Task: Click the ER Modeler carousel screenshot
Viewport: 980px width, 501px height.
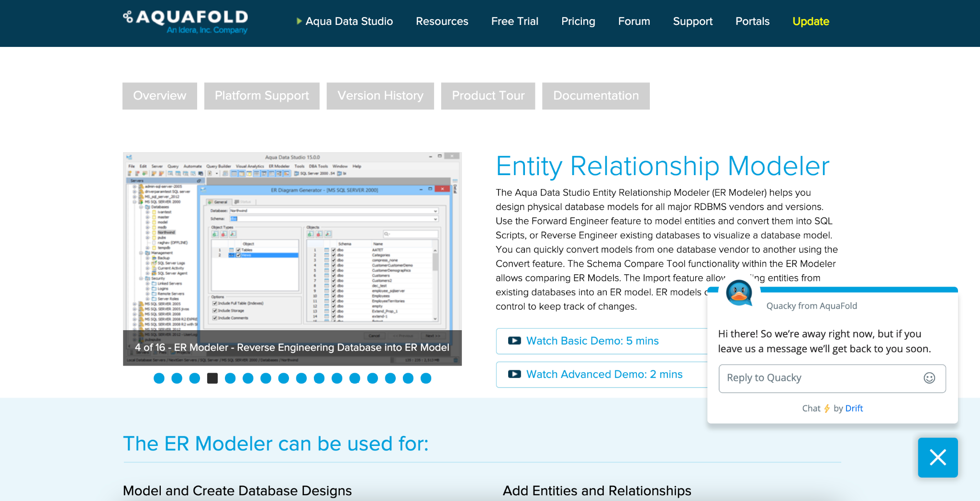Action: tap(292, 259)
